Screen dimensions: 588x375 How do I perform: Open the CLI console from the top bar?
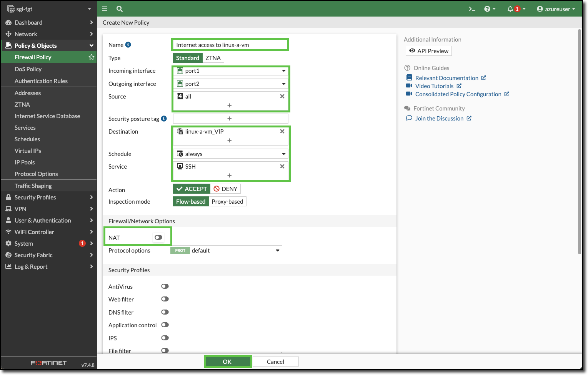472,8
